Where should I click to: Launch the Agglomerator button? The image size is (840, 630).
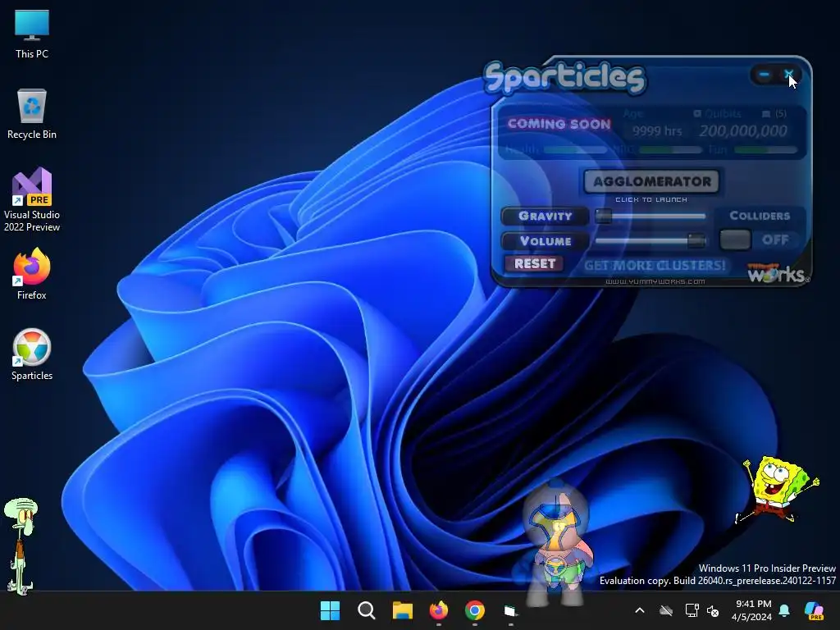(x=651, y=181)
